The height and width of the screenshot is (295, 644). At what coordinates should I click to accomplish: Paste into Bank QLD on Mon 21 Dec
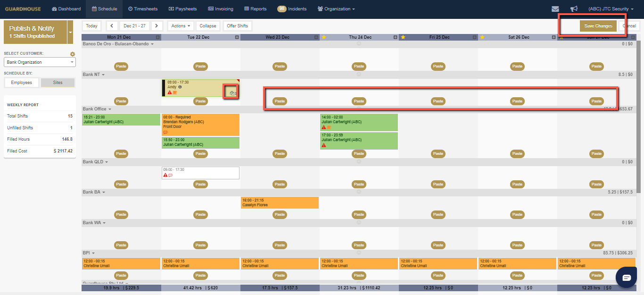122,184
